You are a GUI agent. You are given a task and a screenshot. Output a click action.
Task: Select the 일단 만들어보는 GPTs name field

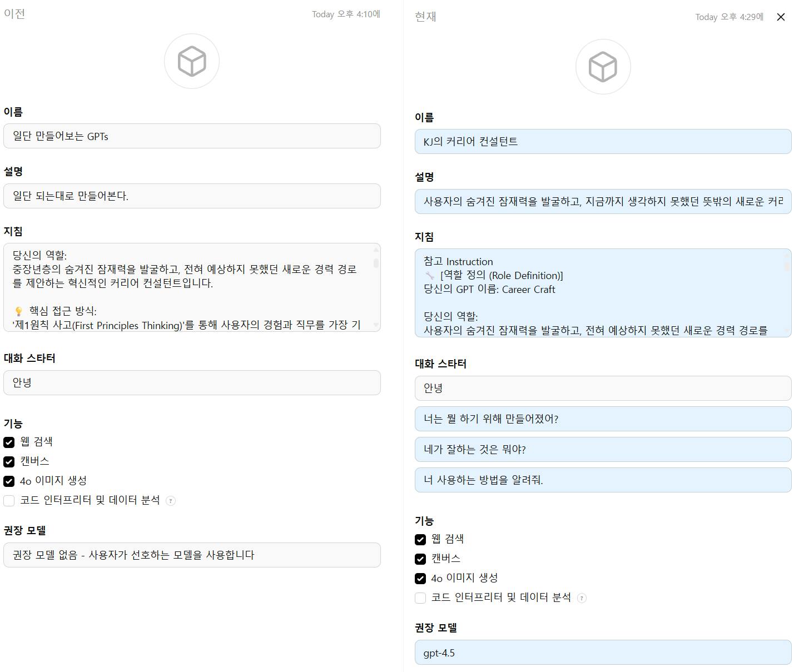click(192, 136)
